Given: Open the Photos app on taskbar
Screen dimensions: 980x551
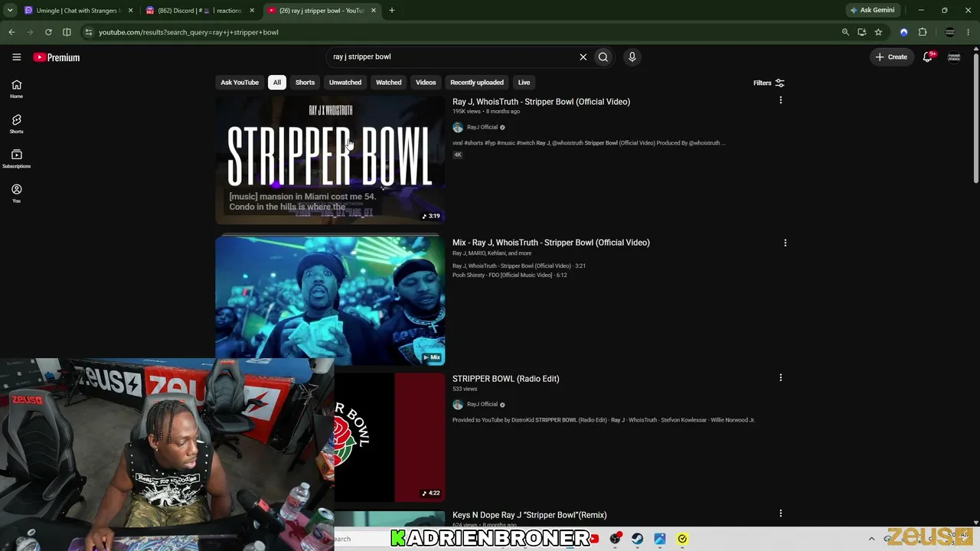Looking at the screenshot, I should pos(659,539).
